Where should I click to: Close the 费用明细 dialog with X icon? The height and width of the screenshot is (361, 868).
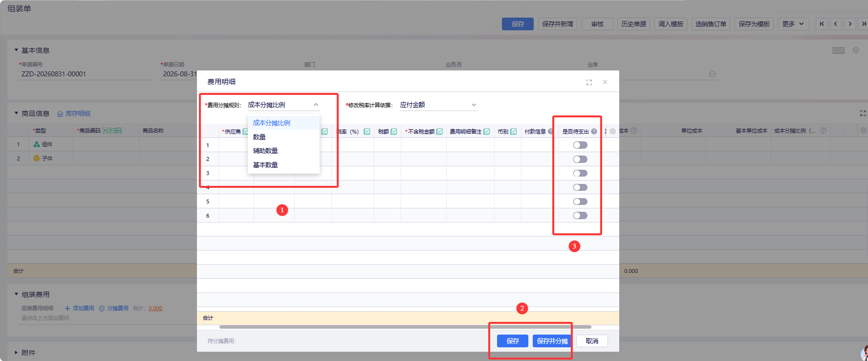tap(605, 82)
